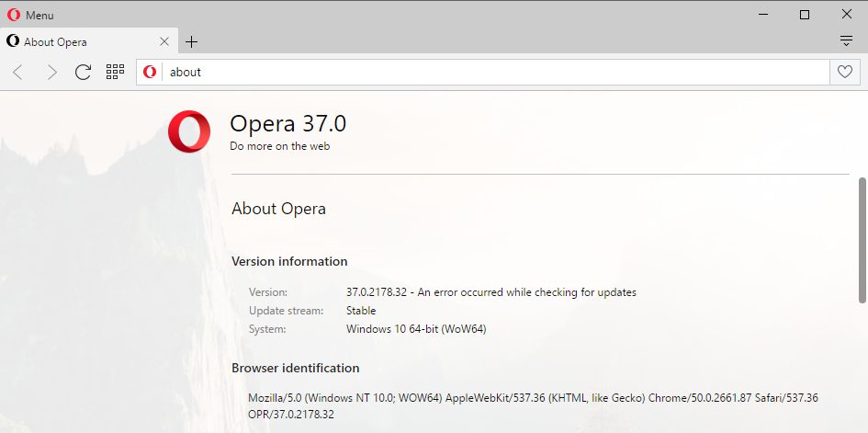Click the Stable update stream value

click(361, 311)
